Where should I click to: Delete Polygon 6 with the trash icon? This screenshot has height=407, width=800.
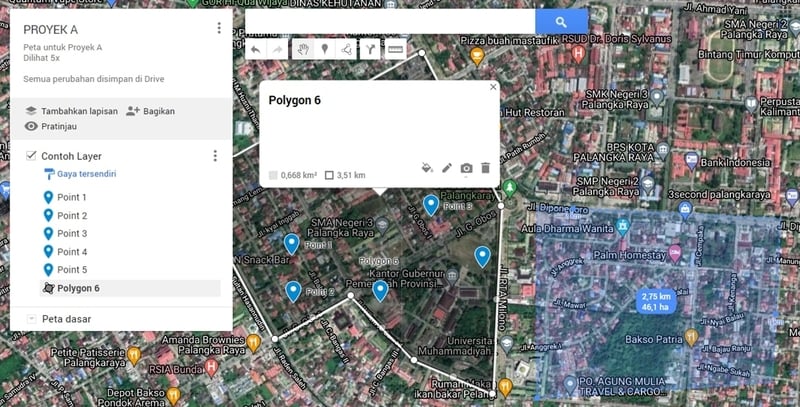point(486,168)
